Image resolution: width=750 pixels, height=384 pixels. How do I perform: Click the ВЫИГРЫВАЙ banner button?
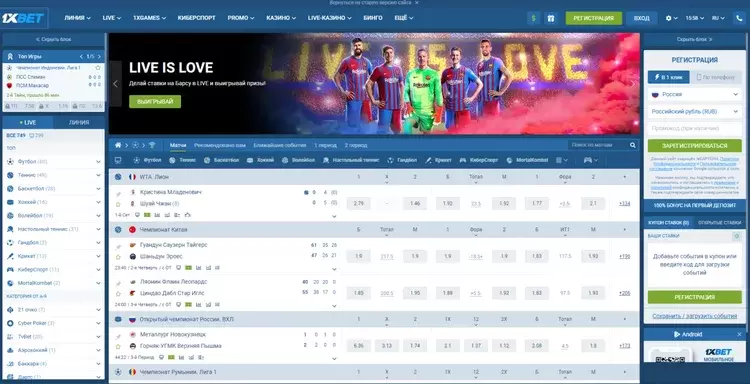(155, 101)
